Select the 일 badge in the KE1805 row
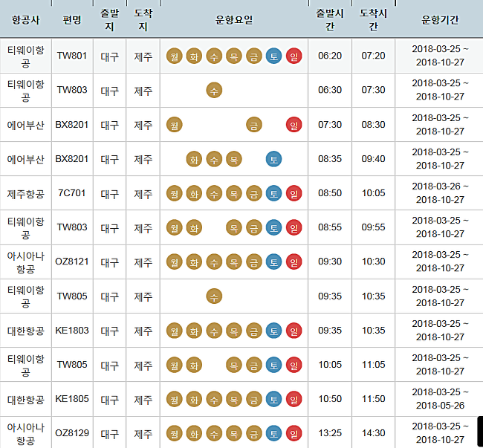The height and width of the screenshot is (448, 483). point(294,399)
